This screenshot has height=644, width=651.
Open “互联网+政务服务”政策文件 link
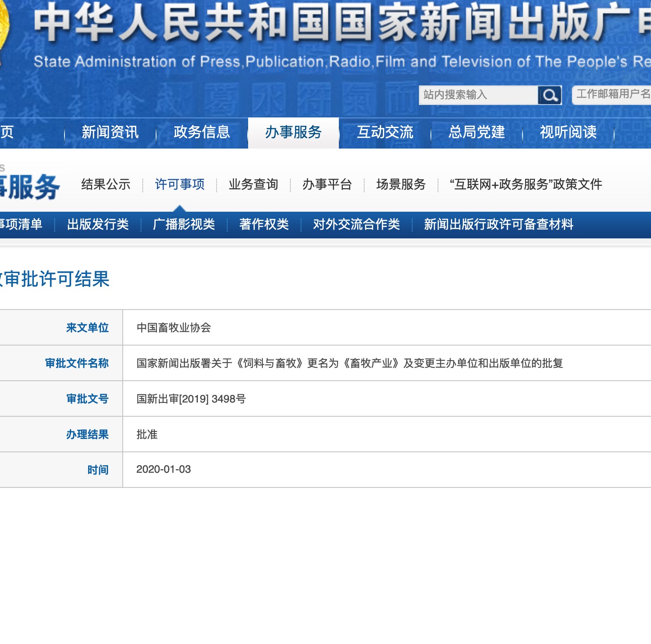pos(526,184)
